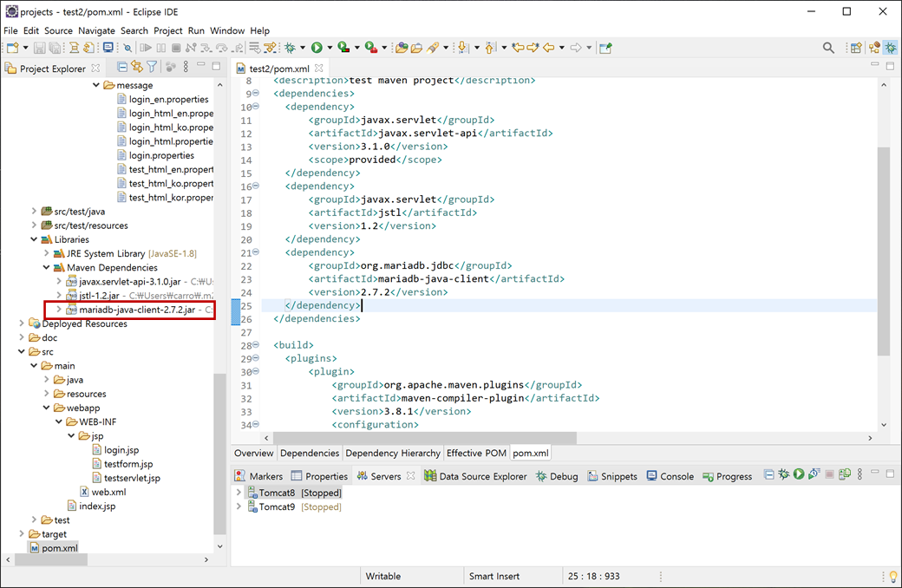The image size is (902, 588).
Task: Click the Run External Tools icon
Action: 371,48
